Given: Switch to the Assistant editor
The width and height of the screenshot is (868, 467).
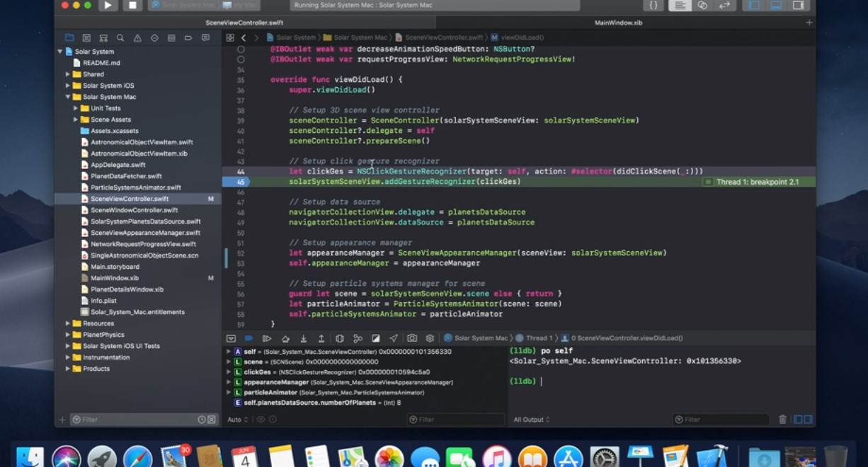Looking at the screenshot, I should [x=702, y=5].
